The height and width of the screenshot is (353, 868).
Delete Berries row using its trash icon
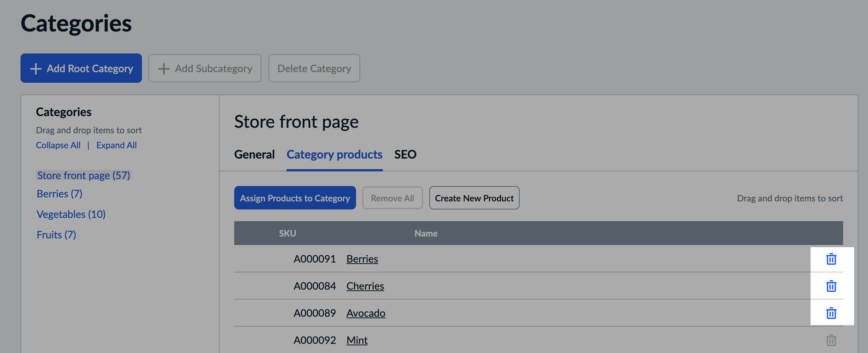click(x=831, y=259)
